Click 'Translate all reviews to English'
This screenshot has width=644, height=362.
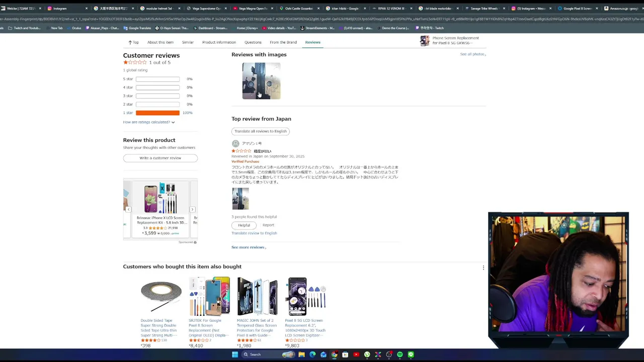[x=260, y=131]
